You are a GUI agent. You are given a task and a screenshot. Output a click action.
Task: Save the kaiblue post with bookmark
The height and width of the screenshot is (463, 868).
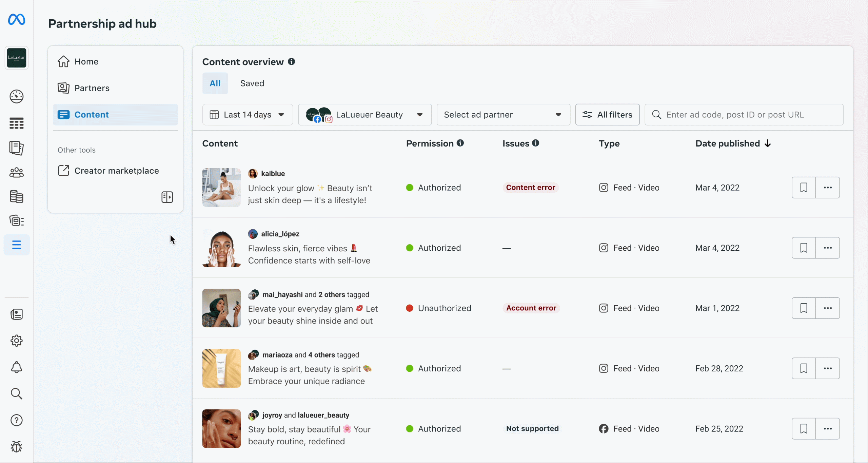tap(804, 188)
